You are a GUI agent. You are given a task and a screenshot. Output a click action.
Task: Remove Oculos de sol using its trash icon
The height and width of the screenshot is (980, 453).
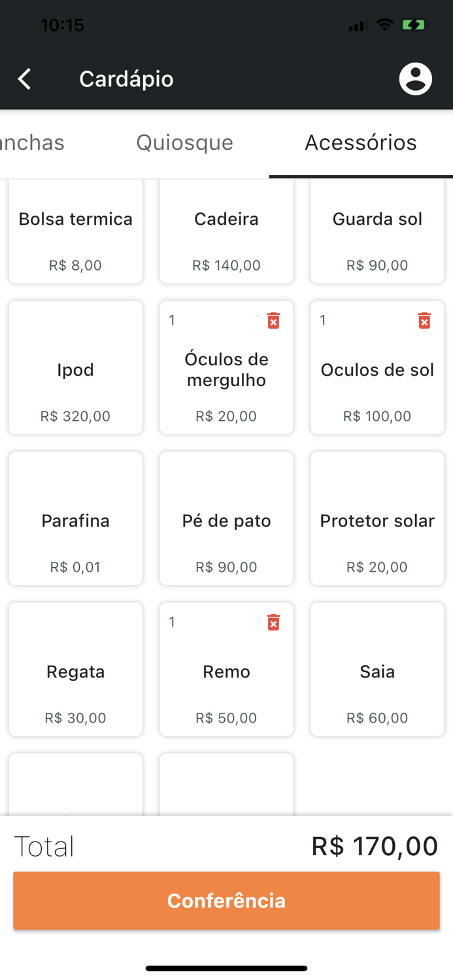[x=424, y=320]
